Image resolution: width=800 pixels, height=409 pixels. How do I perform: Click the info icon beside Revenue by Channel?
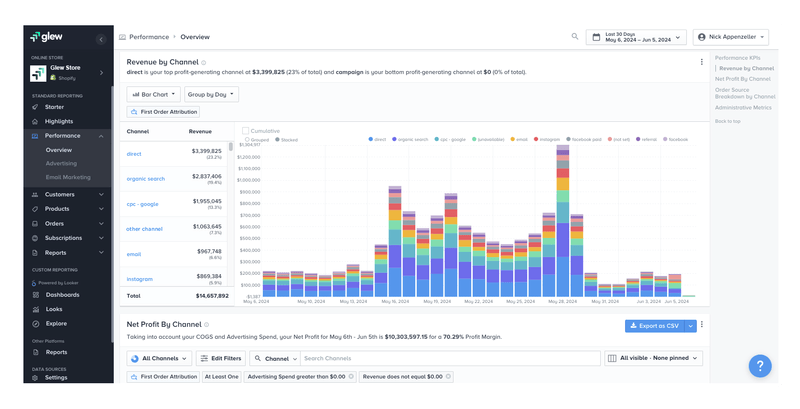tap(204, 63)
